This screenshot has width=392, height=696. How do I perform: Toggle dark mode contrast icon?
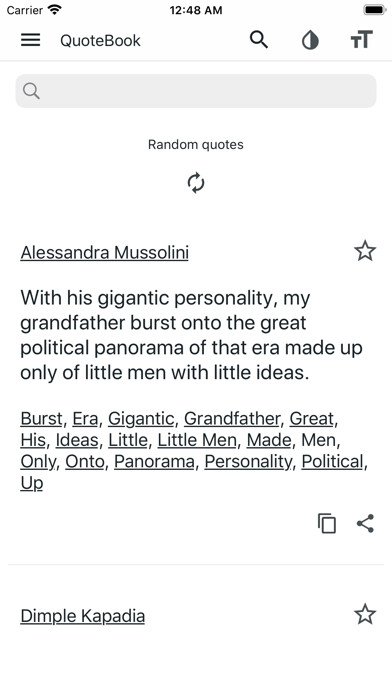point(310,41)
